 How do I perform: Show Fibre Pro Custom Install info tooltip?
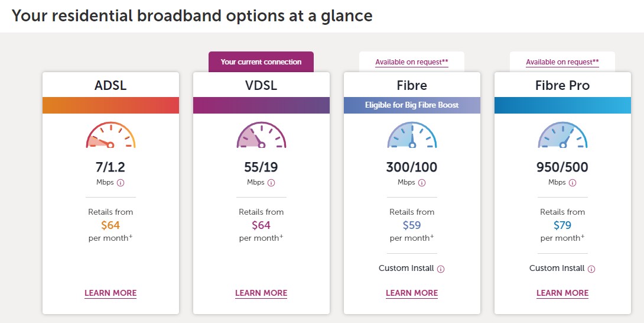tap(591, 269)
